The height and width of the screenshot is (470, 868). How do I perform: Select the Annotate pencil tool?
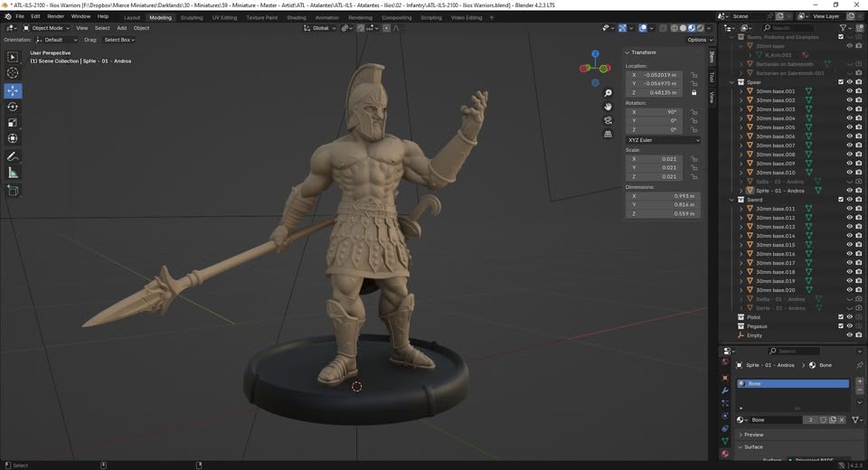[13, 156]
